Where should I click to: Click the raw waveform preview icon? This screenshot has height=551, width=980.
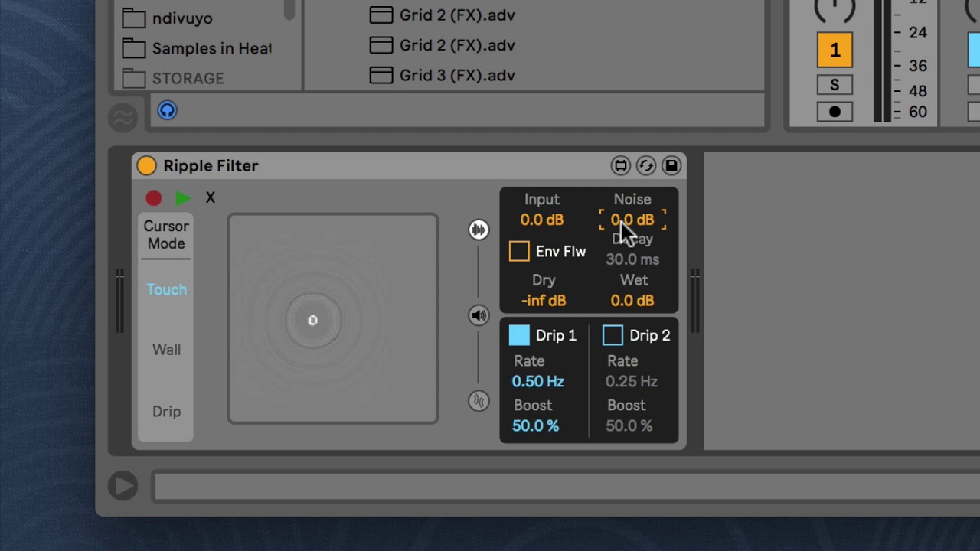point(122,117)
